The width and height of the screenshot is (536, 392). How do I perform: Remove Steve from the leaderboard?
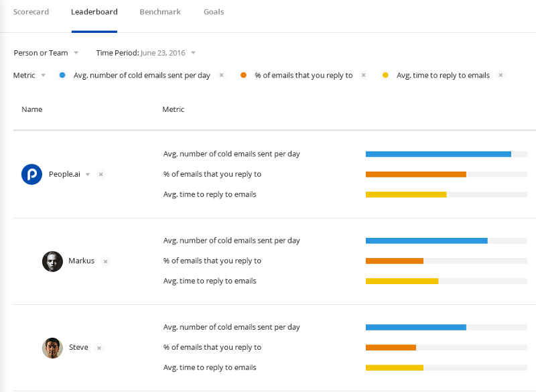pos(99,348)
